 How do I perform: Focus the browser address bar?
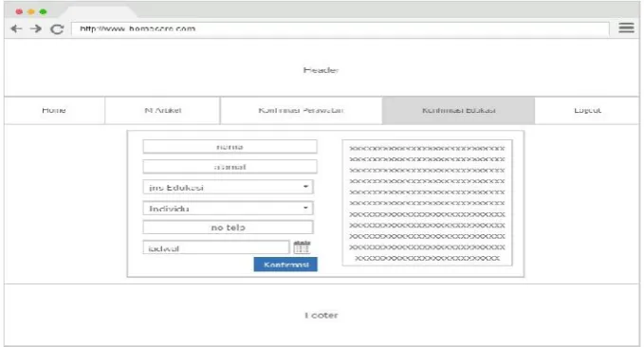(x=340, y=28)
